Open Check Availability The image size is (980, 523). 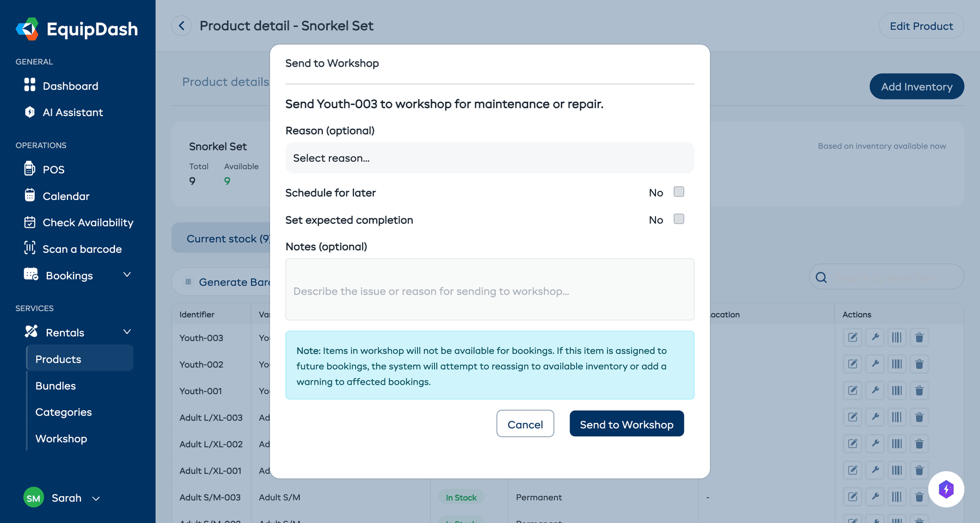[x=88, y=222]
